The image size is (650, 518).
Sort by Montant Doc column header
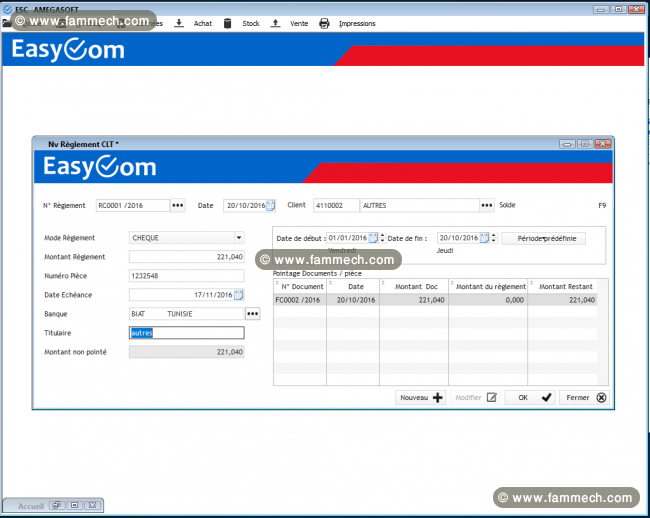[414, 286]
